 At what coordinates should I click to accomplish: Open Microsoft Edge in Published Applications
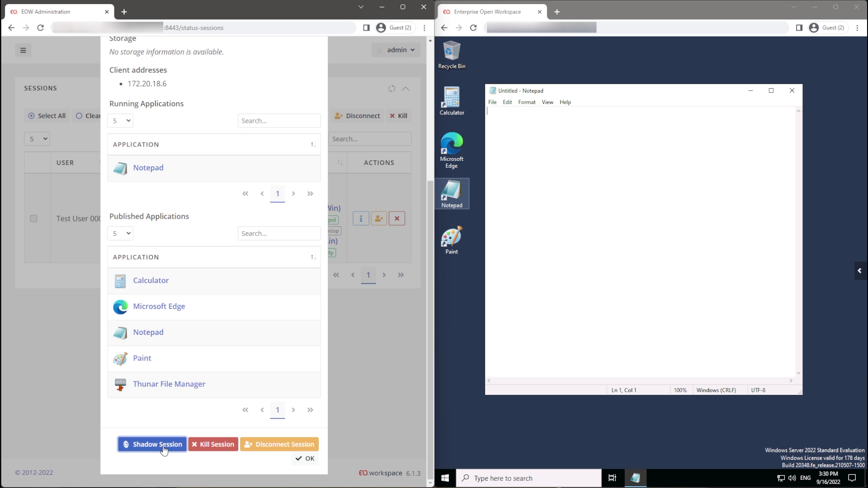[159, 306]
